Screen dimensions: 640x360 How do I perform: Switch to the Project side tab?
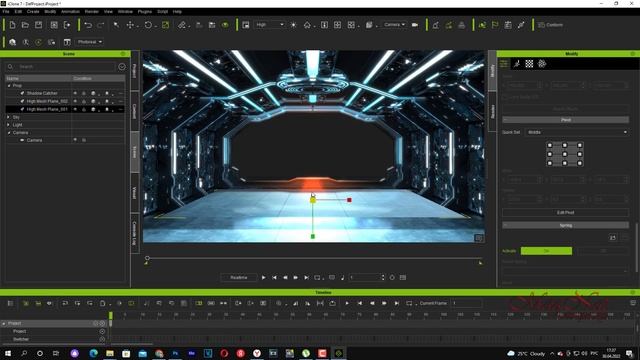click(x=134, y=71)
